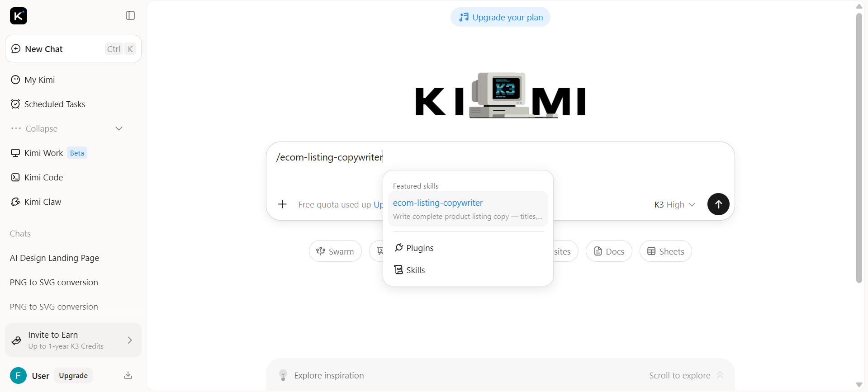The height and width of the screenshot is (392, 868).
Task: Click the Upgrade button beside User
Action: [73, 376]
